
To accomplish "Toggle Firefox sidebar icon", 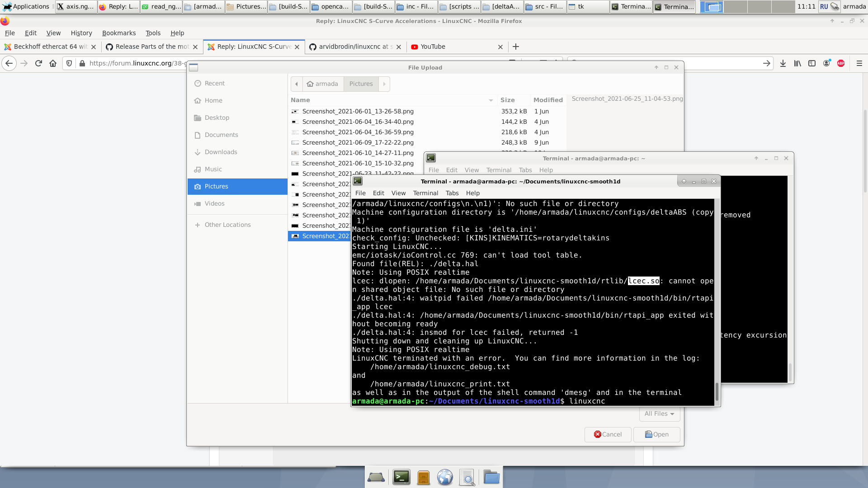I will tap(812, 64).
